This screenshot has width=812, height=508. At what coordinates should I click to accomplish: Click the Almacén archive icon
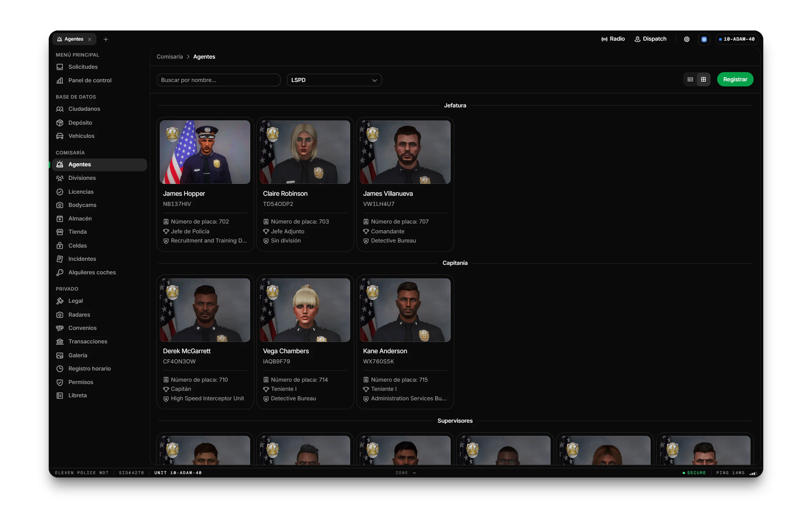tap(60, 218)
